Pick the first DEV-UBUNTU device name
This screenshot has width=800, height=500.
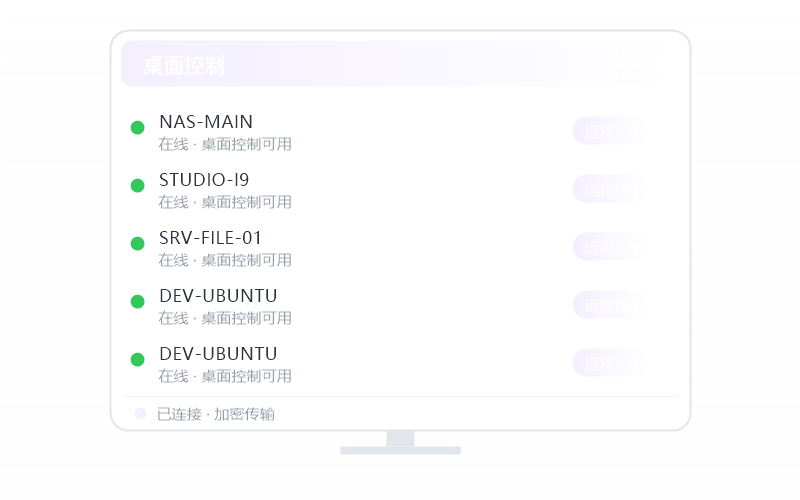(x=218, y=296)
